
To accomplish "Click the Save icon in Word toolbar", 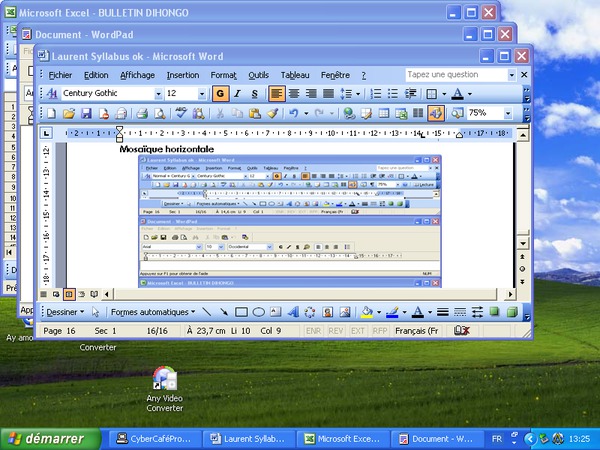I will click(x=86, y=114).
